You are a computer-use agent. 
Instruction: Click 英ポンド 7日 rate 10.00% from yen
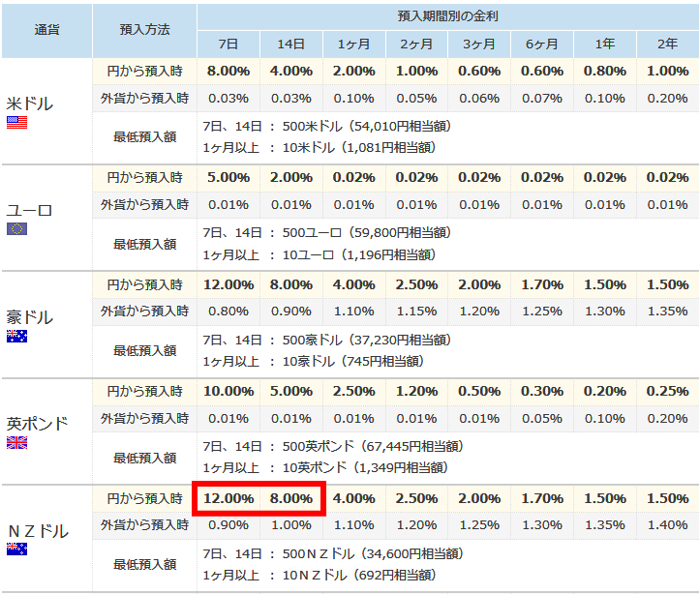[x=228, y=391]
